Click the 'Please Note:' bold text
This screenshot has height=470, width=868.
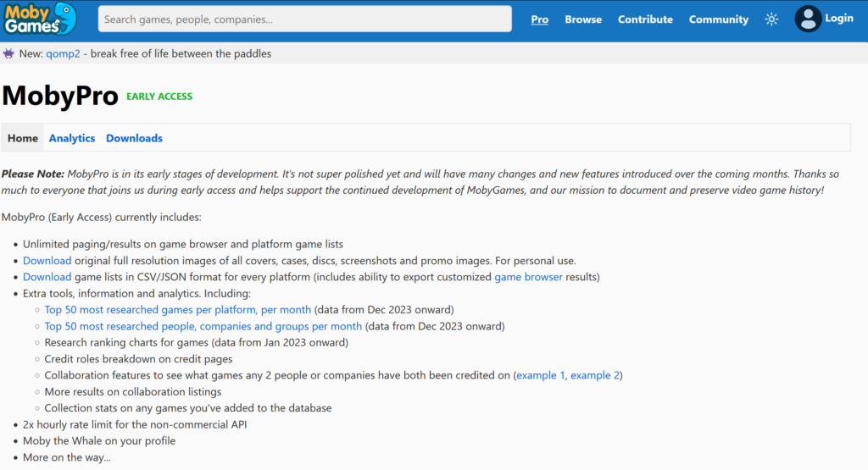pos(33,174)
